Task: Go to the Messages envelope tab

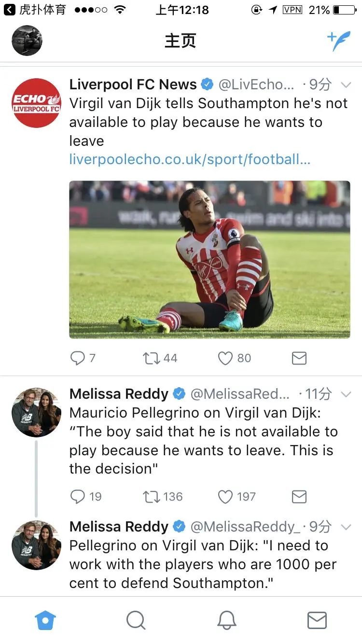Action: click(x=317, y=620)
